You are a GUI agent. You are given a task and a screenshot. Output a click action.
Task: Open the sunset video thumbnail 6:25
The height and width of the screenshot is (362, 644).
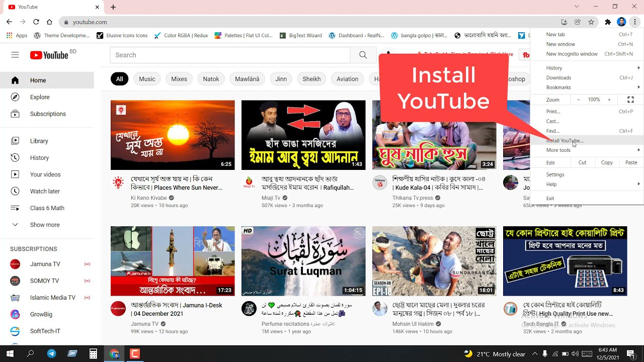click(x=173, y=135)
